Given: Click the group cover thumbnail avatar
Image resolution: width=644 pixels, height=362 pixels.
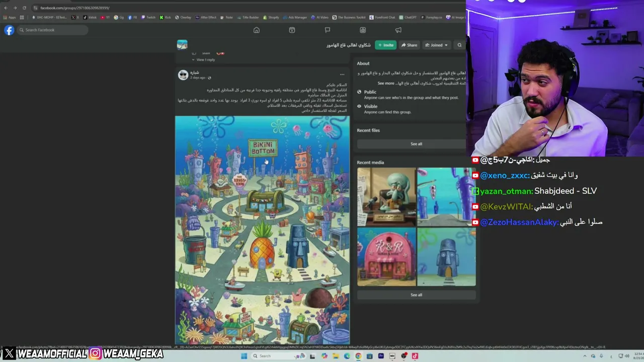Looking at the screenshot, I should tap(182, 45).
